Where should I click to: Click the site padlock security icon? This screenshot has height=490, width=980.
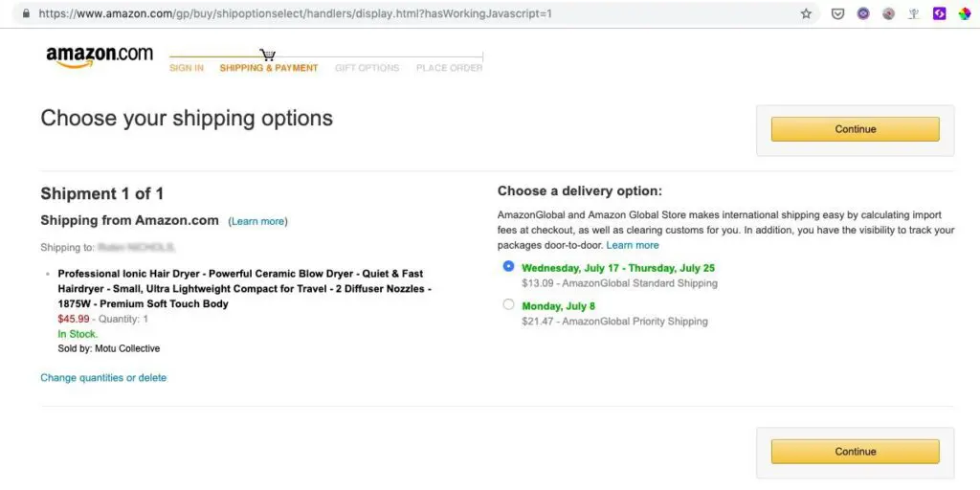tap(25, 14)
